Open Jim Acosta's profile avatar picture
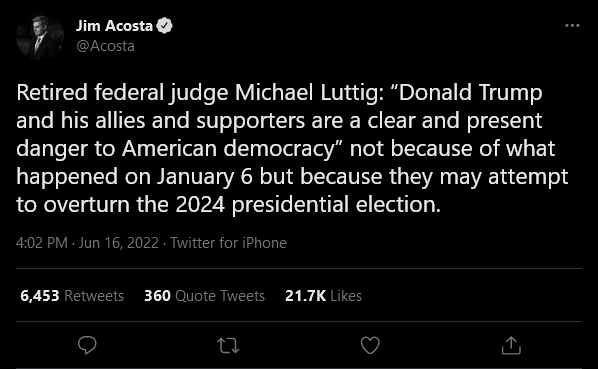The height and width of the screenshot is (369, 598). click(x=40, y=37)
